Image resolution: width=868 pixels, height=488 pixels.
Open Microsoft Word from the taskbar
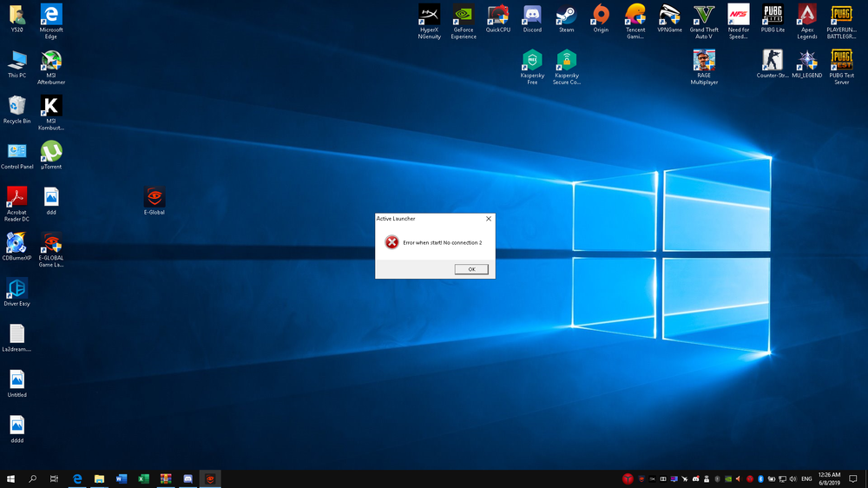[122, 478]
